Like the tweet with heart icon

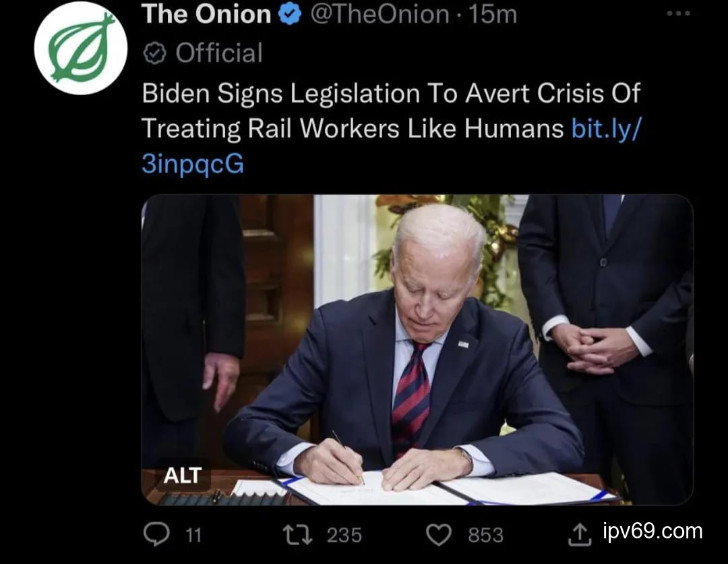[x=439, y=535]
